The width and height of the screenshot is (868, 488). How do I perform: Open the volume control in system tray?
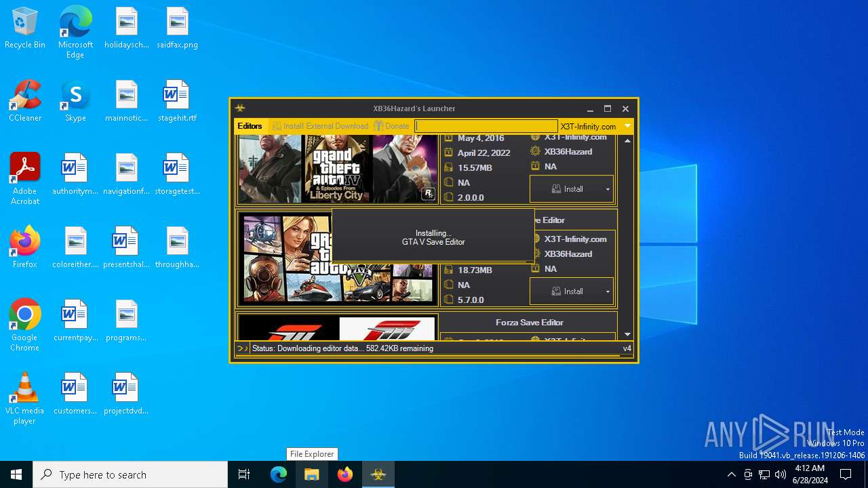[781, 474]
